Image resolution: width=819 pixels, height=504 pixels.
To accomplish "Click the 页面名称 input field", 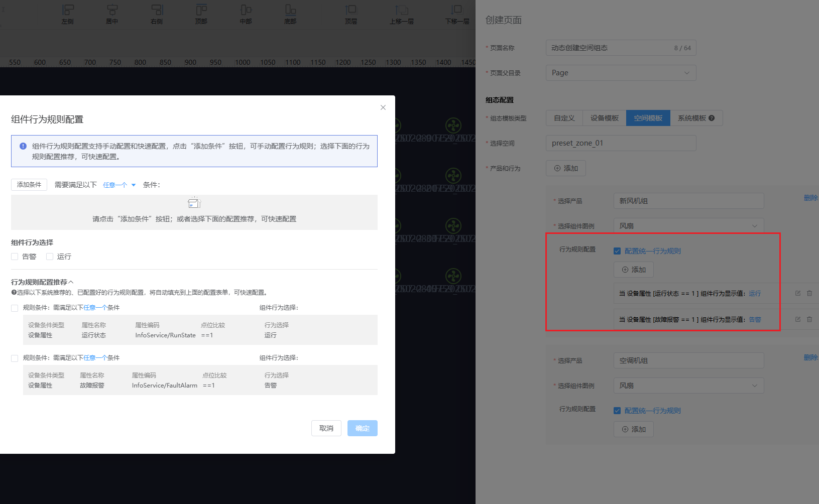I will pos(621,48).
